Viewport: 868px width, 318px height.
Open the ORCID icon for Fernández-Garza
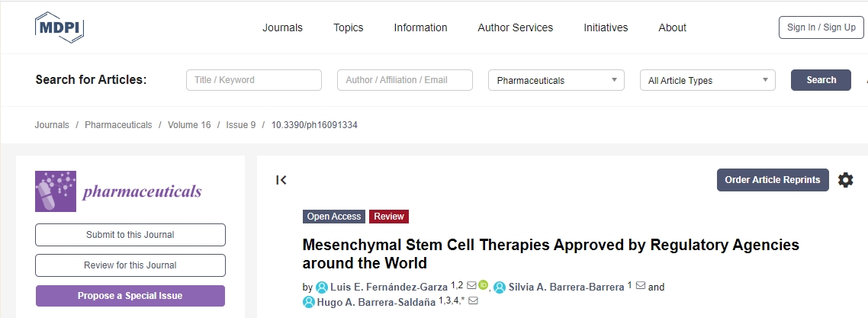tap(483, 286)
